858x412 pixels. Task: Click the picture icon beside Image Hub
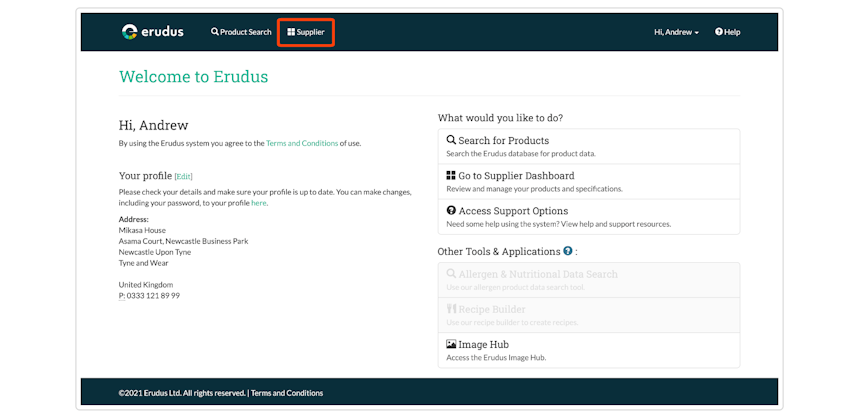click(x=451, y=344)
